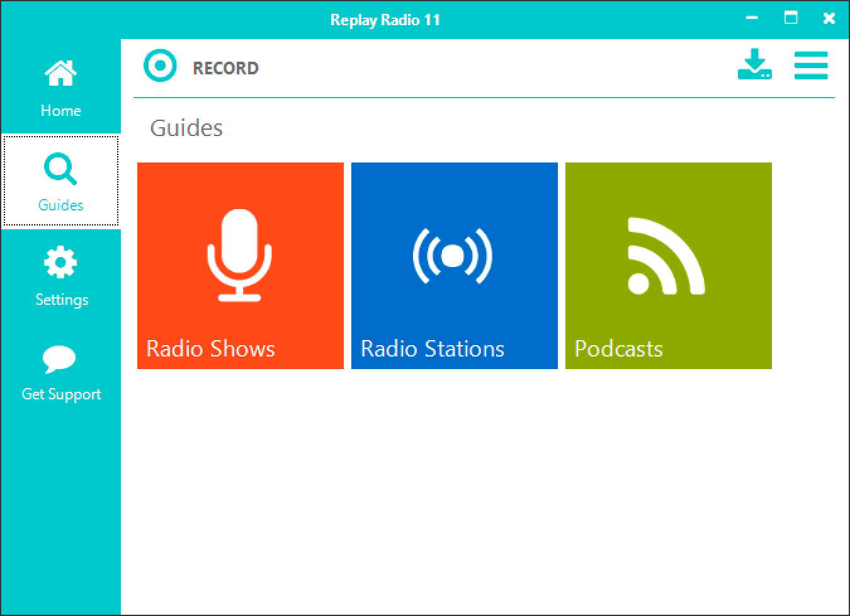Close the Replay Radio 11 window

click(x=829, y=18)
